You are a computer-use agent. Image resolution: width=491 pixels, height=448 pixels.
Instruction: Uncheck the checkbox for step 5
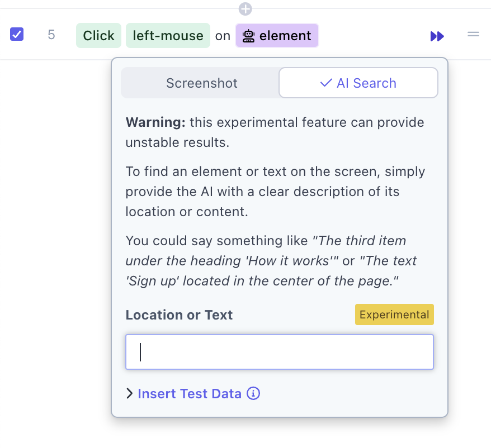(x=17, y=35)
